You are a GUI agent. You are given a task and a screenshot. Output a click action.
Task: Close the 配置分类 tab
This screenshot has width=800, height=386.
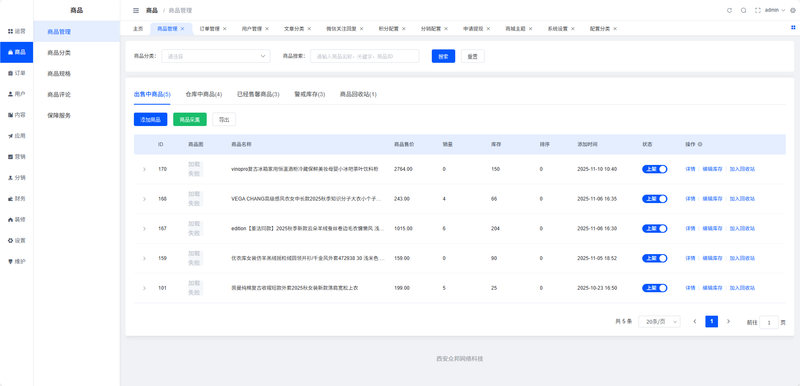tap(615, 29)
